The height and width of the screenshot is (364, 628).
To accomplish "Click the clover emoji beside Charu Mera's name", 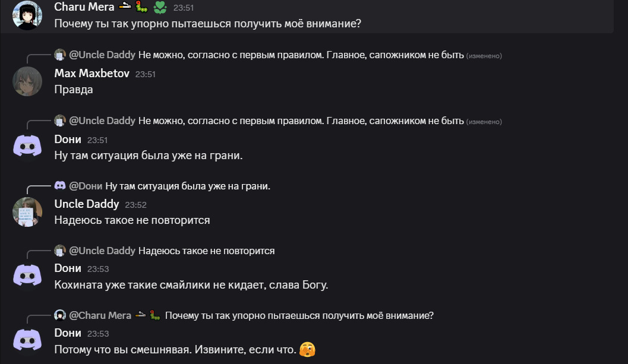I will coord(160,8).
